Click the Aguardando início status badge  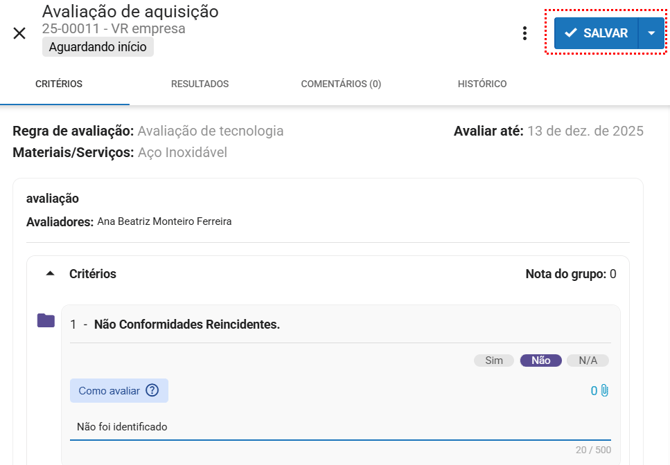[98, 47]
